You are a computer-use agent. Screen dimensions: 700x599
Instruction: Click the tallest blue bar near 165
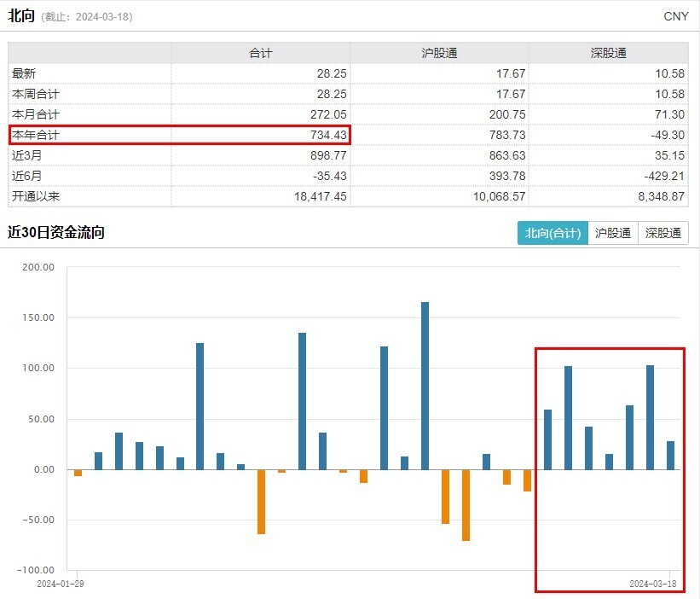425,386
